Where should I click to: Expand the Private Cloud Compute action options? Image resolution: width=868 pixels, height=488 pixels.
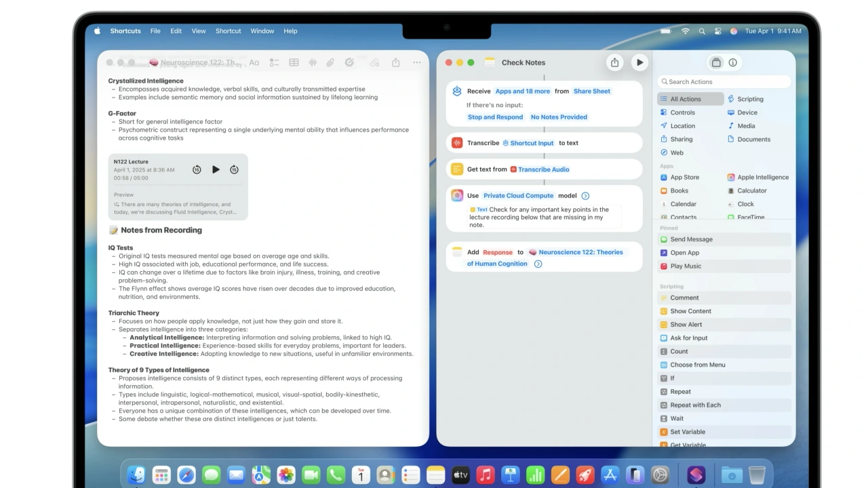pos(585,196)
